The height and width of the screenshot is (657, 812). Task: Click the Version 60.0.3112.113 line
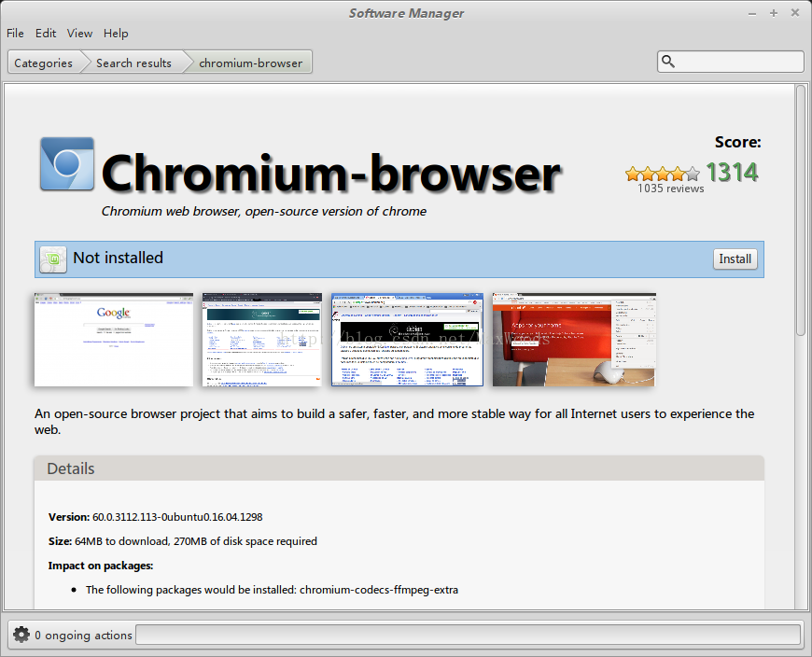point(155,517)
